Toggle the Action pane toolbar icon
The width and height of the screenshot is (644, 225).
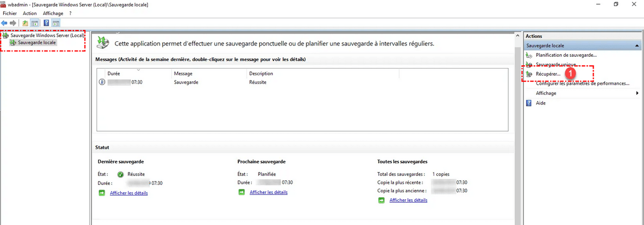pyautogui.click(x=56, y=23)
